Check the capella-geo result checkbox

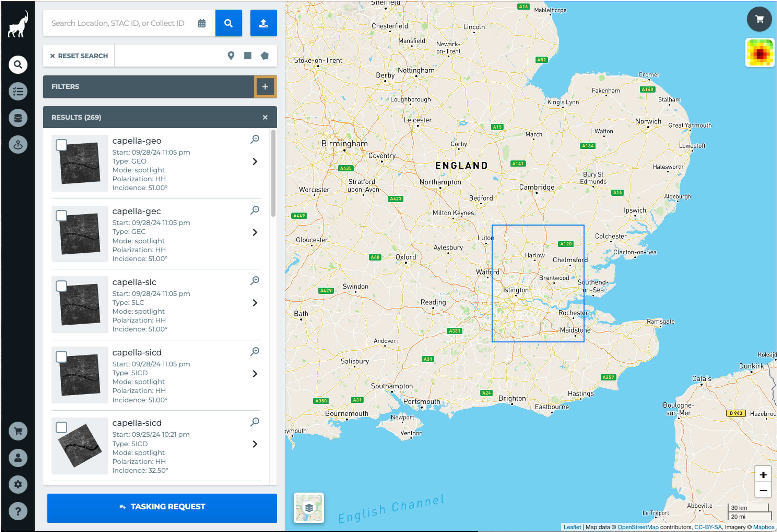(61, 145)
